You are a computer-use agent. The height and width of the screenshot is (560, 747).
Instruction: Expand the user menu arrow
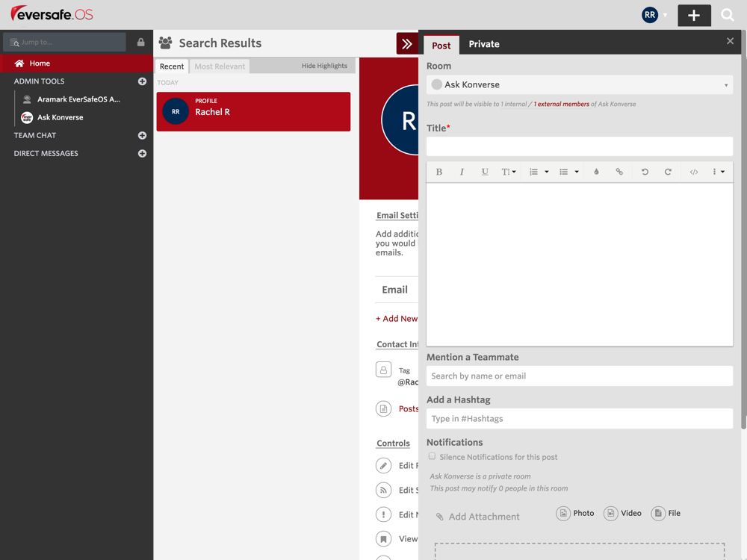665,15
